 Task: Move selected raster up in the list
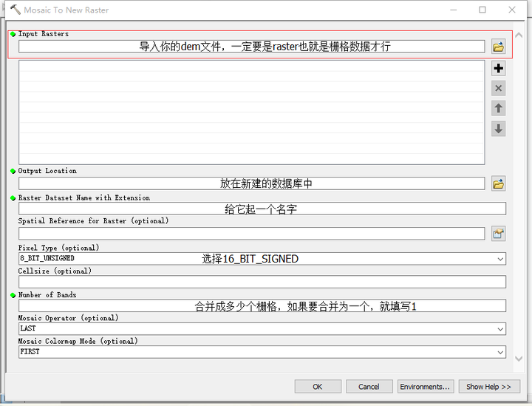498,108
